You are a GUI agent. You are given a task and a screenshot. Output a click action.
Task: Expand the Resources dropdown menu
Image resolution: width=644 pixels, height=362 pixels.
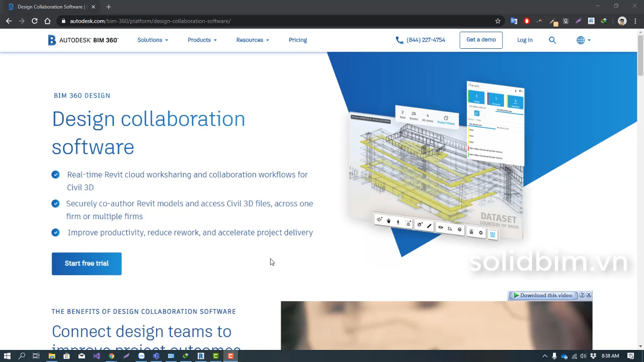tap(253, 40)
